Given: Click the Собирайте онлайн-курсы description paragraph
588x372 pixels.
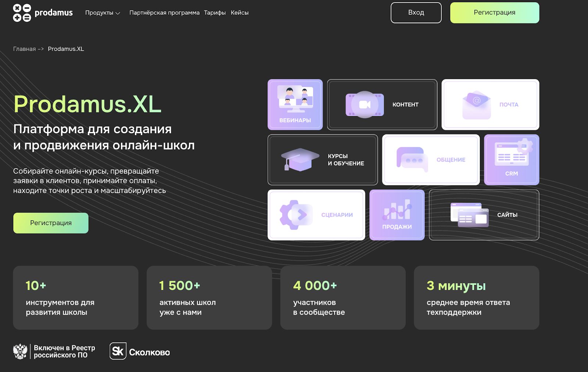Looking at the screenshot, I should pyautogui.click(x=90, y=181).
